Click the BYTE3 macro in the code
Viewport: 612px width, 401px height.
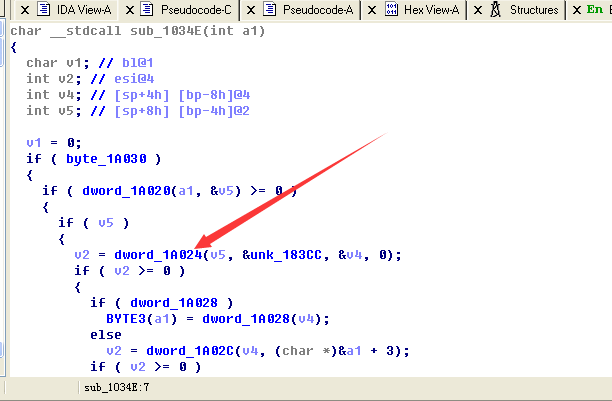pos(127,318)
